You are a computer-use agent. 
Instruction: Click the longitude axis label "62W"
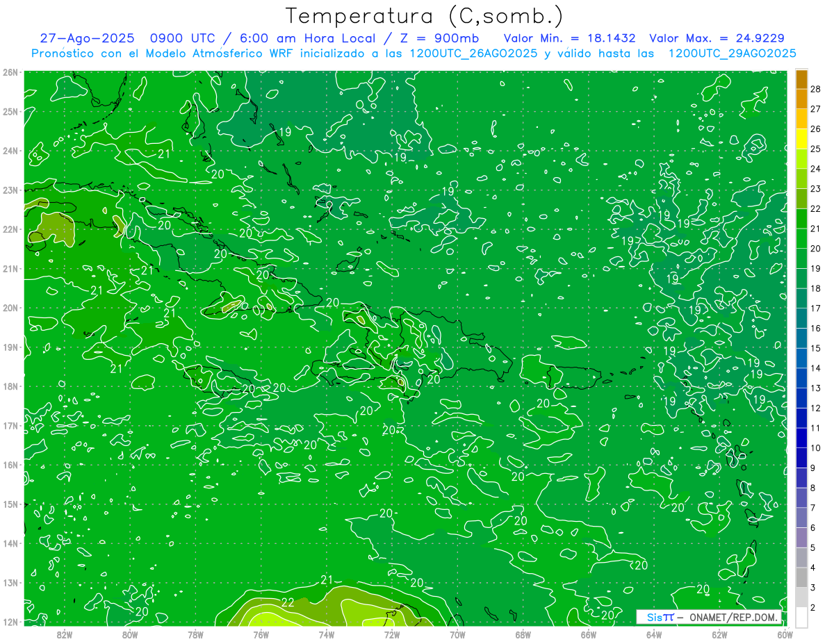click(719, 634)
